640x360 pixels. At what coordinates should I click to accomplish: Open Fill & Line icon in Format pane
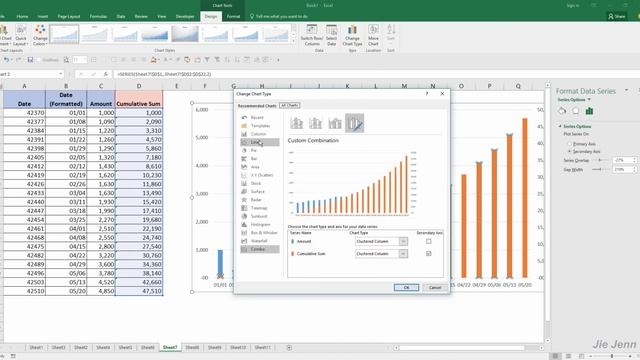click(562, 111)
